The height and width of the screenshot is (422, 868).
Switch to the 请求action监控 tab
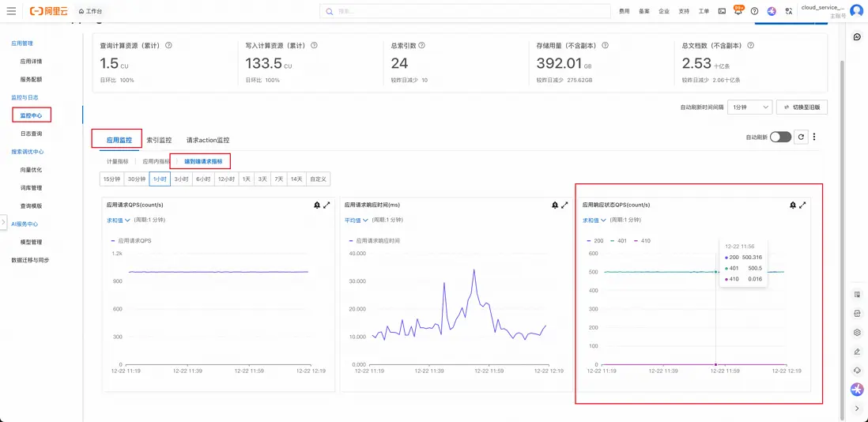(x=208, y=140)
